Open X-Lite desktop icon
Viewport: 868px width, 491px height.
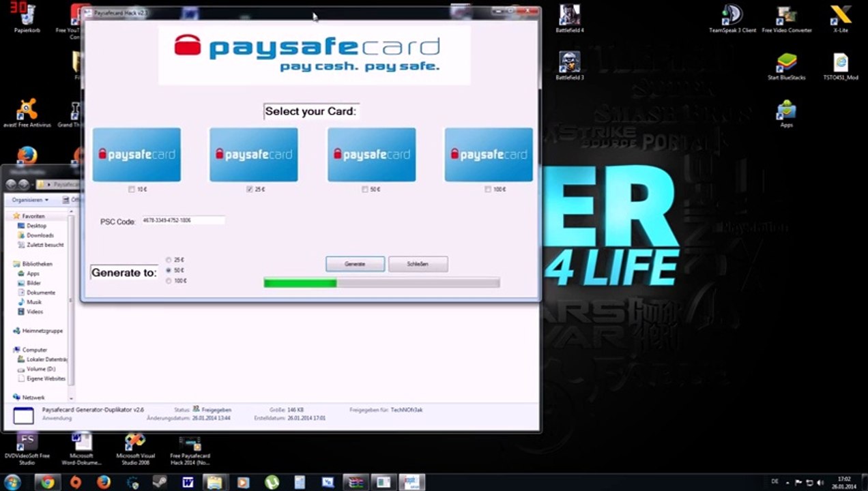click(x=841, y=18)
